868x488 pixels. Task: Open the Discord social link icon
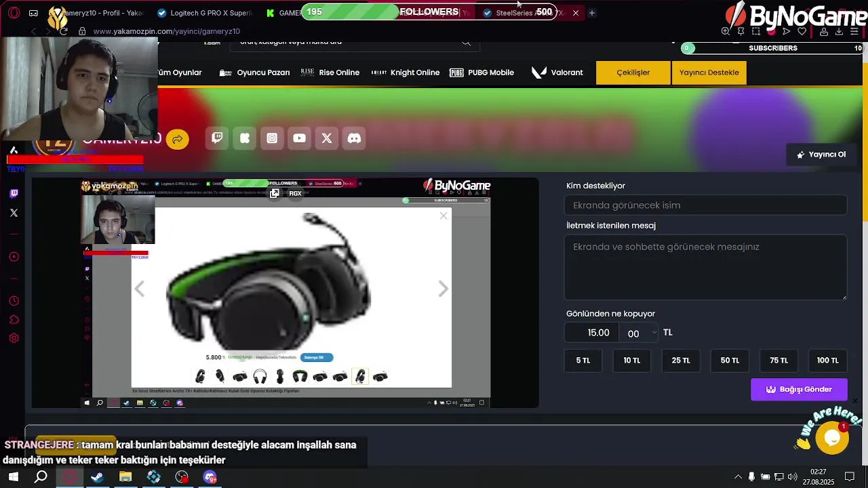[x=354, y=138]
